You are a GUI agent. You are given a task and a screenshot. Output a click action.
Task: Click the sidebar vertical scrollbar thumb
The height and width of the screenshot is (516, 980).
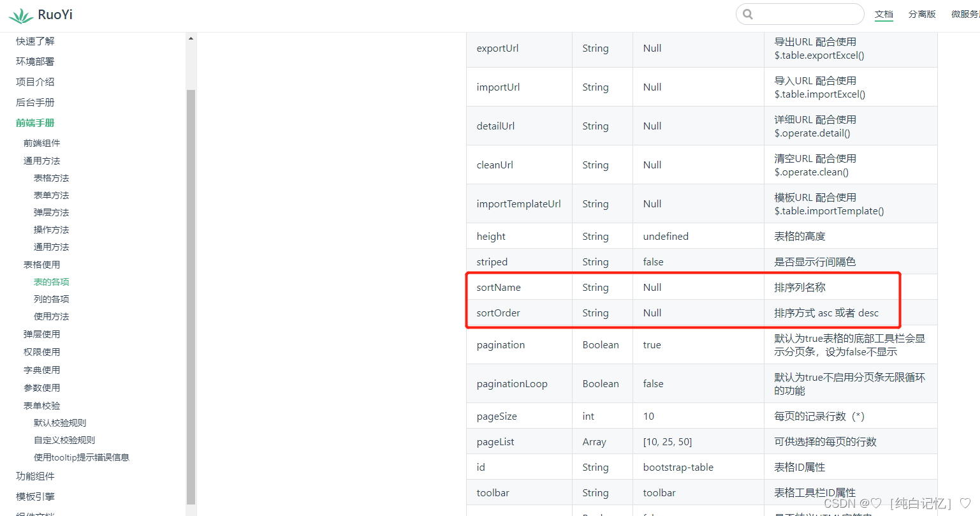[x=191, y=297]
